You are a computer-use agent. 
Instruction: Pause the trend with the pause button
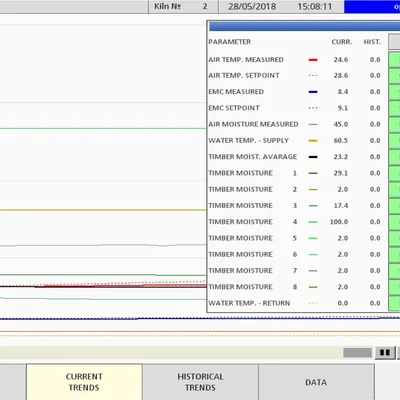pyautogui.click(x=385, y=353)
